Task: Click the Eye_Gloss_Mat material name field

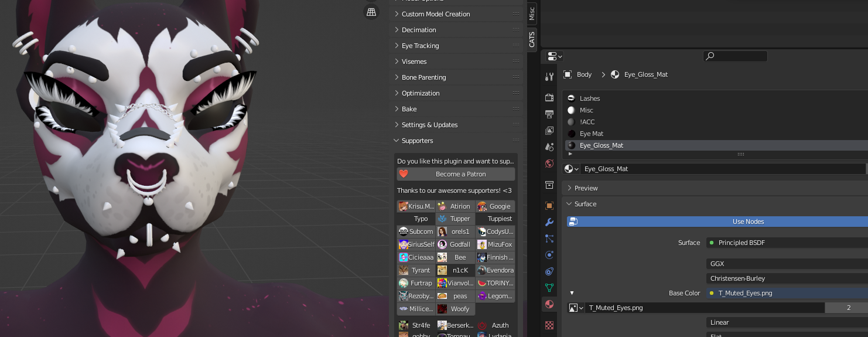Action: coord(723,169)
